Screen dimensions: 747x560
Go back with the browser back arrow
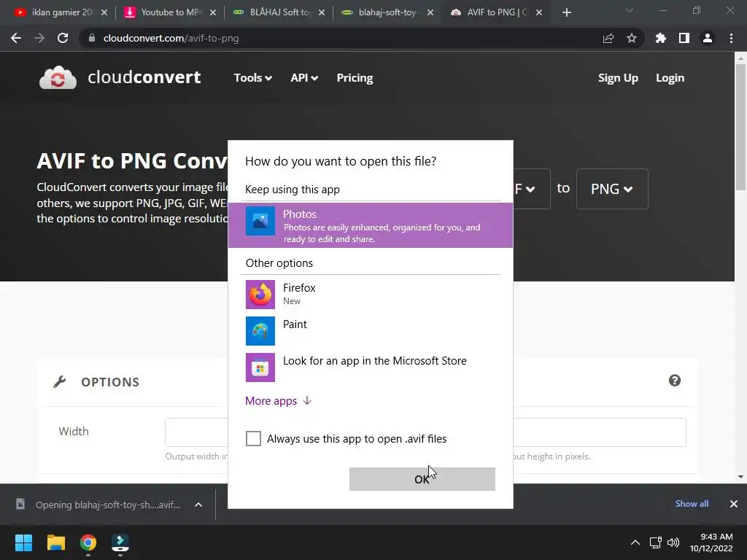coord(16,38)
